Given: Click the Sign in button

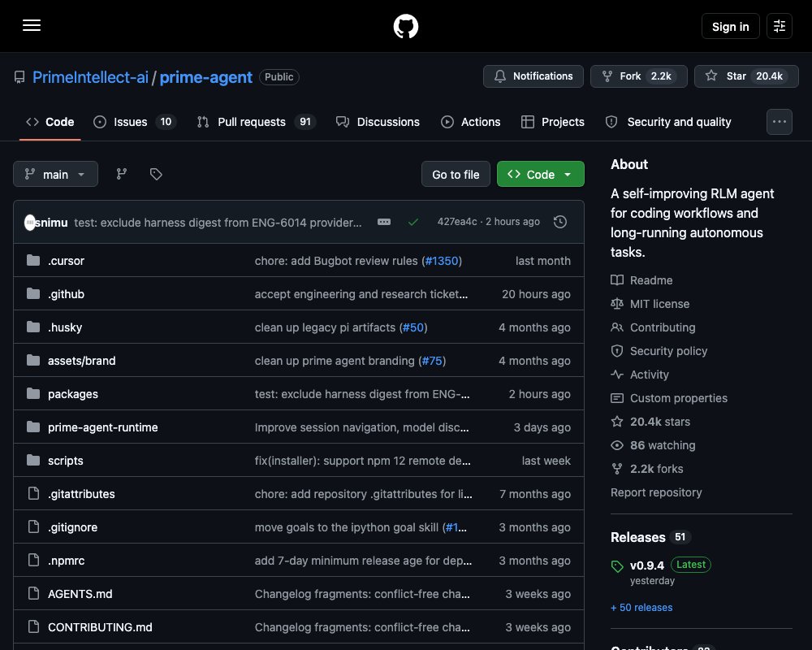Looking at the screenshot, I should click(x=730, y=26).
